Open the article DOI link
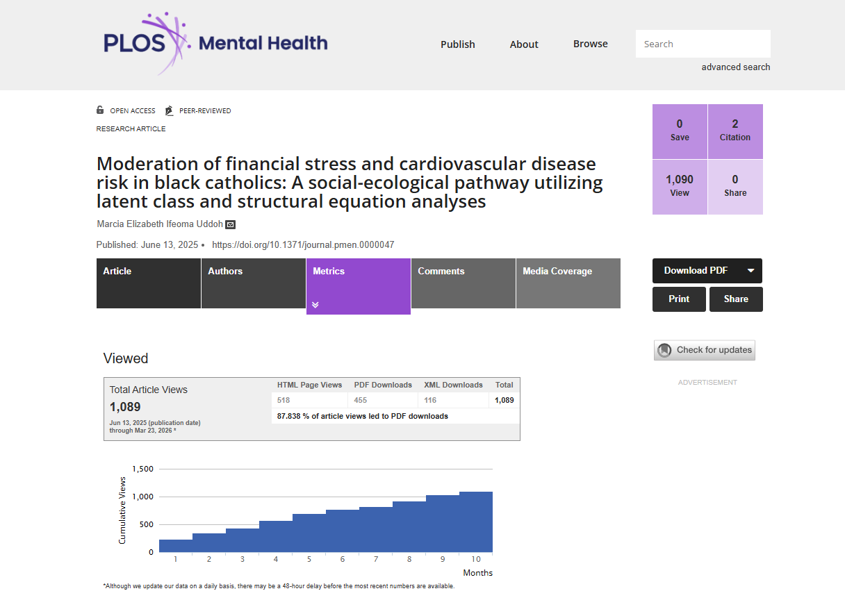This screenshot has width=845, height=616. 303,244
